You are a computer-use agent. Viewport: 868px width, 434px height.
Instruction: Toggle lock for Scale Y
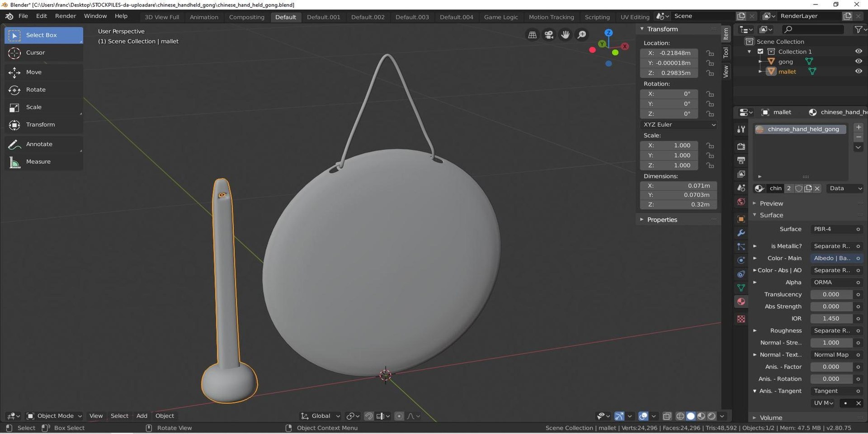[710, 156]
